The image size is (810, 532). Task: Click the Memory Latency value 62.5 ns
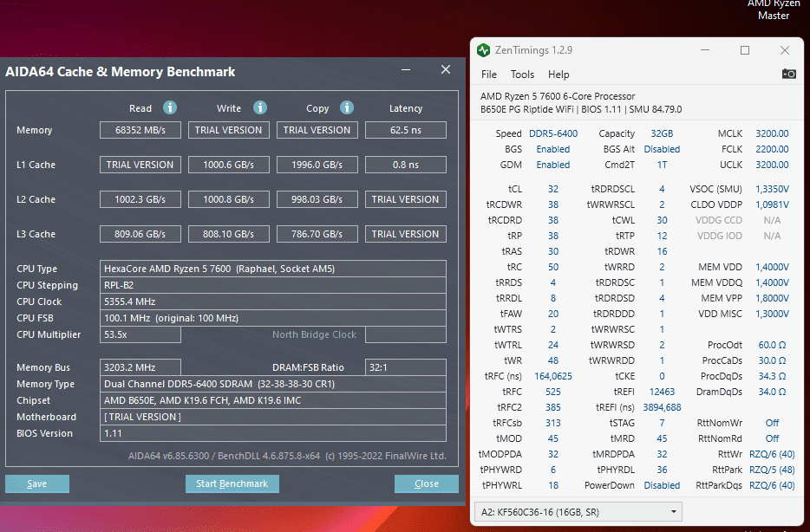coord(406,130)
